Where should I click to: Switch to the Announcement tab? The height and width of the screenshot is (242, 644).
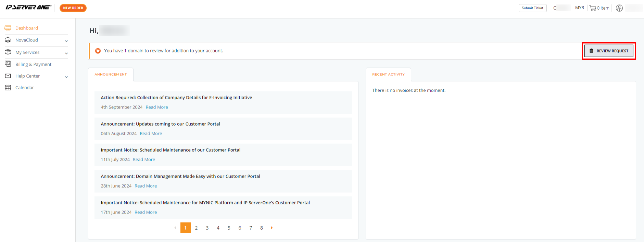pyautogui.click(x=111, y=74)
